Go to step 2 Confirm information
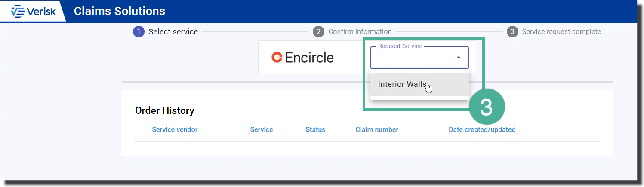The image size is (644, 187). 352,31
